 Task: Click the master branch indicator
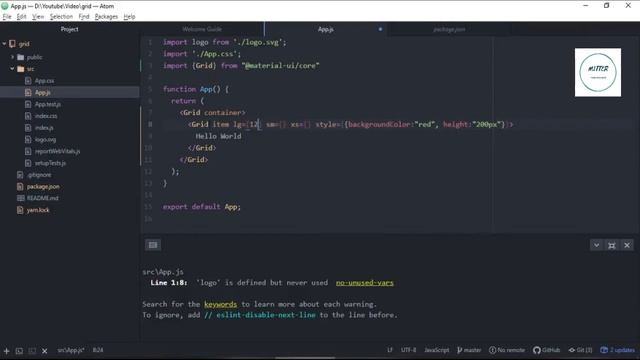(469, 350)
